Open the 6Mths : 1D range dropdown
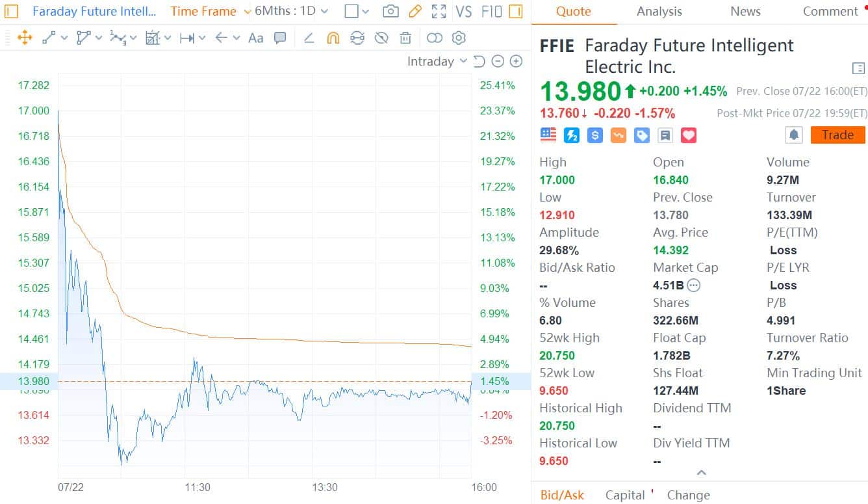Image resolution: width=868 pixels, height=504 pixels. (x=291, y=11)
